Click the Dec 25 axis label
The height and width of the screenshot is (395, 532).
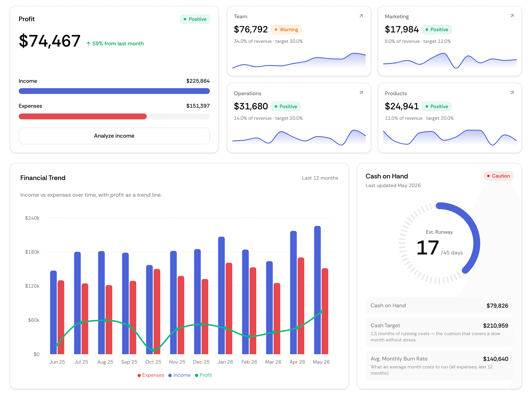tap(201, 362)
